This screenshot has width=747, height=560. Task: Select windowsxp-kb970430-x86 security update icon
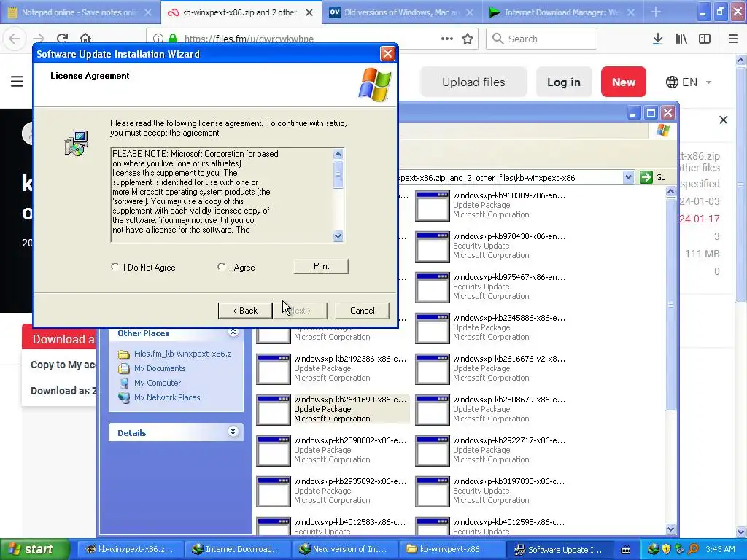pos(432,246)
